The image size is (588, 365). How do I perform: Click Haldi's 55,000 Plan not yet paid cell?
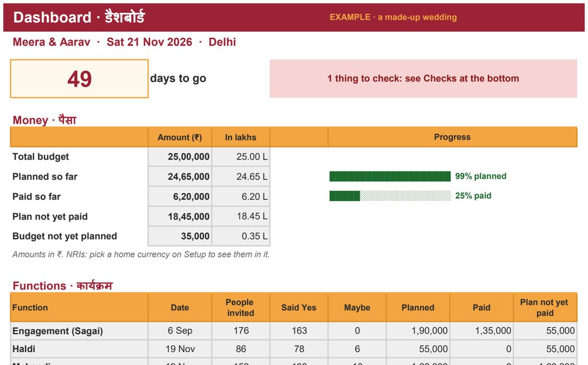tap(545, 349)
